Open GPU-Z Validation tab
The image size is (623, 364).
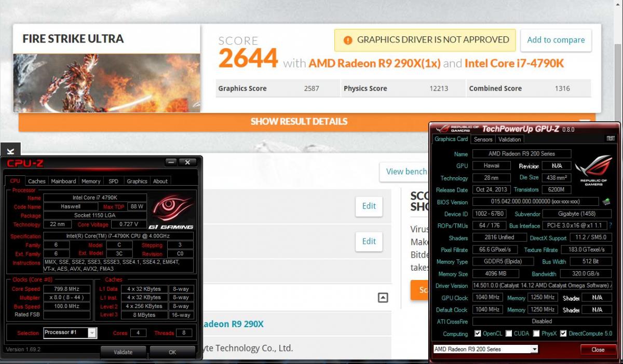(510, 139)
